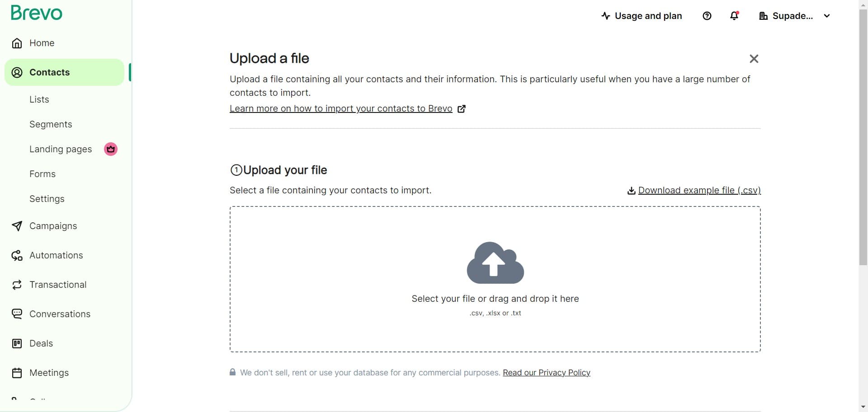
Task: Open the notification bell icon
Action: pos(733,16)
